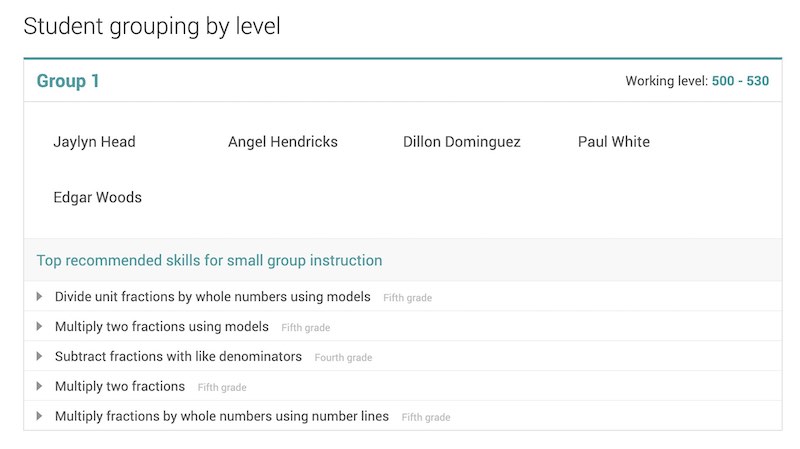Click the 'Working level:' label
This screenshot has width=800, height=449.
tap(667, 81)
